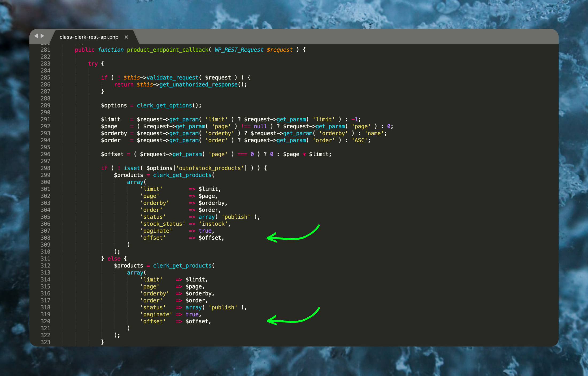Viewport: 588px width, 376px height.
Task: Place cursor on product_endpoint_callback function name
Action: [x=167, y=50]
